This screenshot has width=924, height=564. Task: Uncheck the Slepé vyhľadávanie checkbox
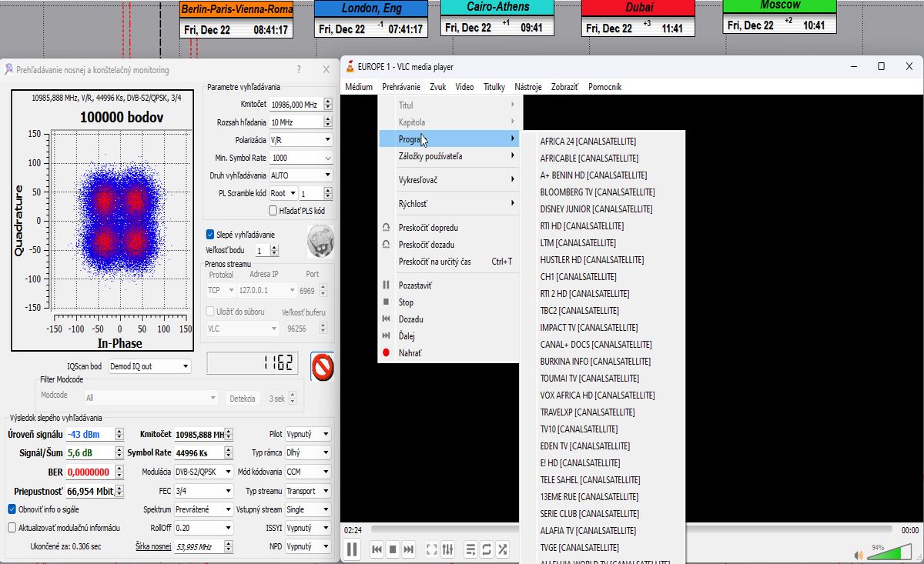tap(210, 235)
